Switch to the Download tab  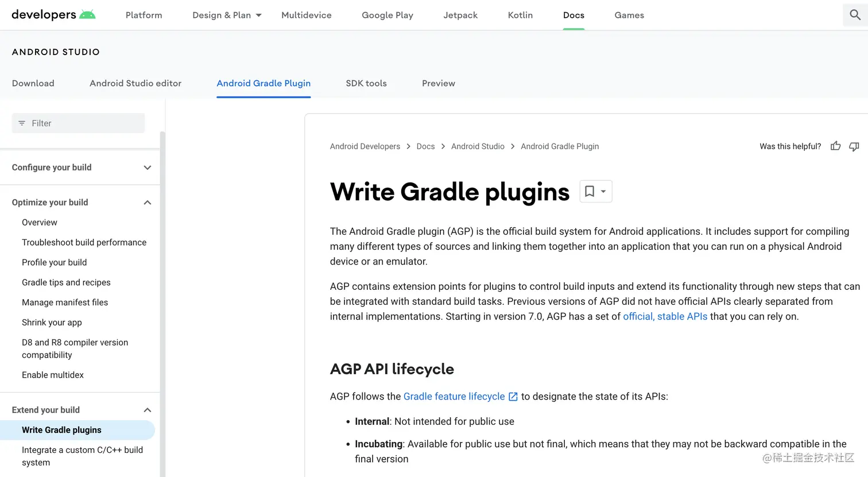[x=33, y=83]
